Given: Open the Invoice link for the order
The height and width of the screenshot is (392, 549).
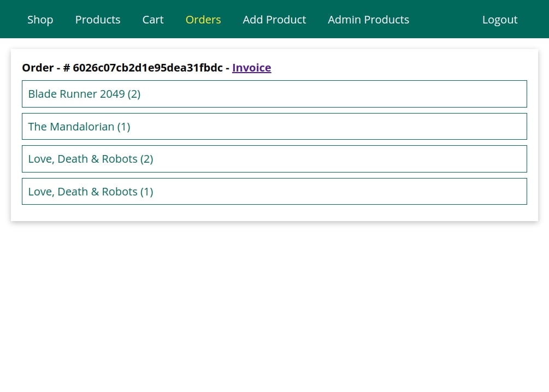Looking at the screenshot, I should click(251, 68).
